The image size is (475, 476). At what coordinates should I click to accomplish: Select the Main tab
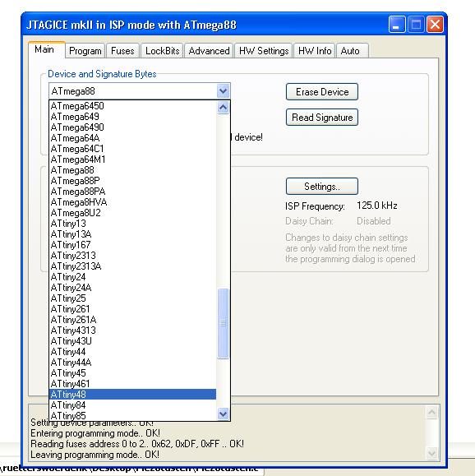tap(47, 49)
